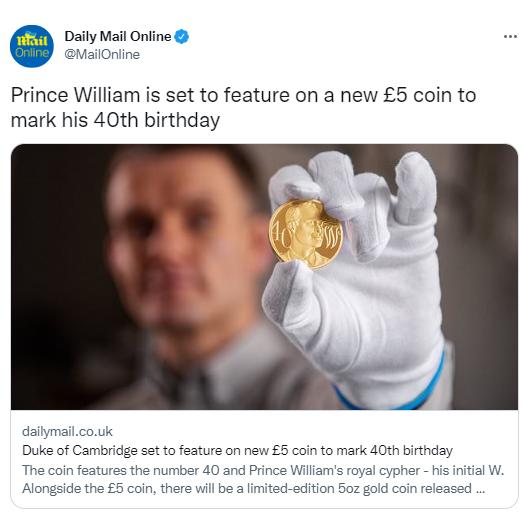Select the tweet's first line about Prince William

point(243,95)
